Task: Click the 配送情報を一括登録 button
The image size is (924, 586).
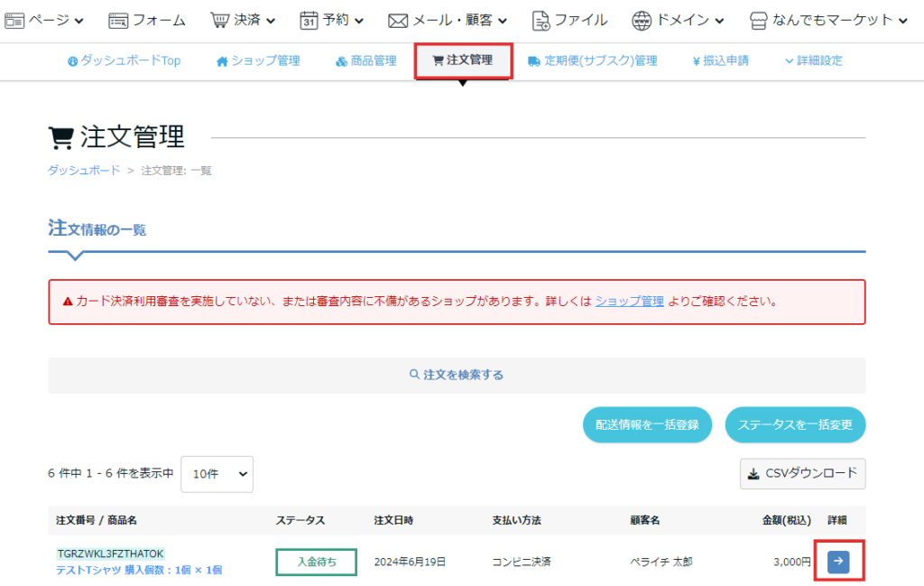Action: [647, 424]
